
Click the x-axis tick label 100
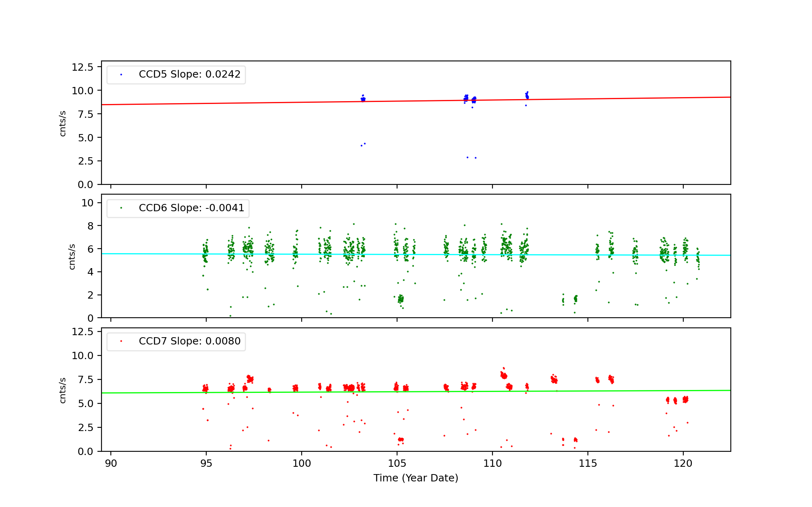pyautogui.click(x=301, y=464)
